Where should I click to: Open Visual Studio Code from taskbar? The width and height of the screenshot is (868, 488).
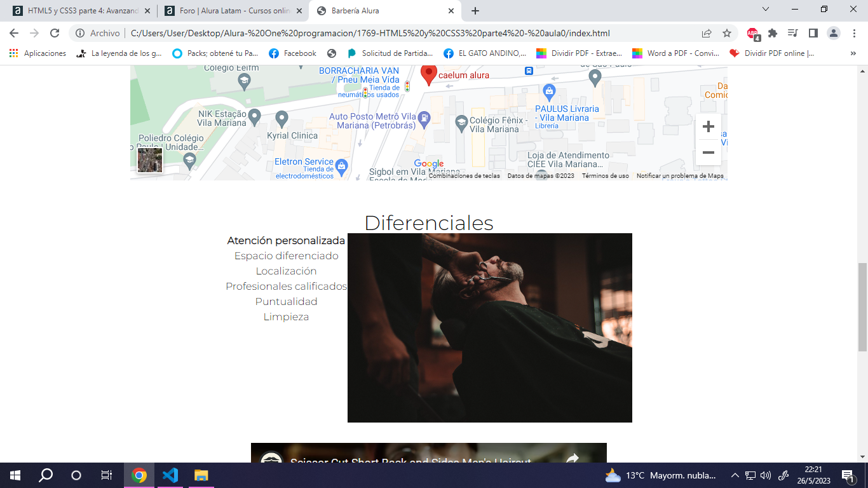coord(170,475)
